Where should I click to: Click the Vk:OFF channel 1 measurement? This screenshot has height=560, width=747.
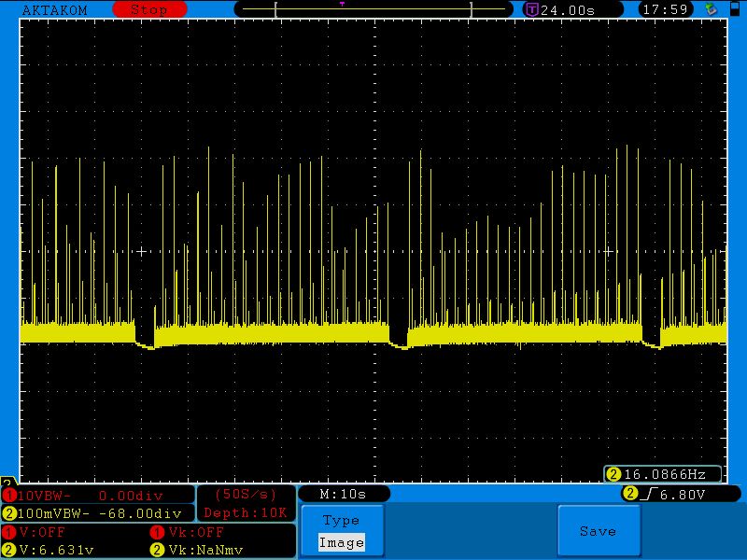point(196,532)
